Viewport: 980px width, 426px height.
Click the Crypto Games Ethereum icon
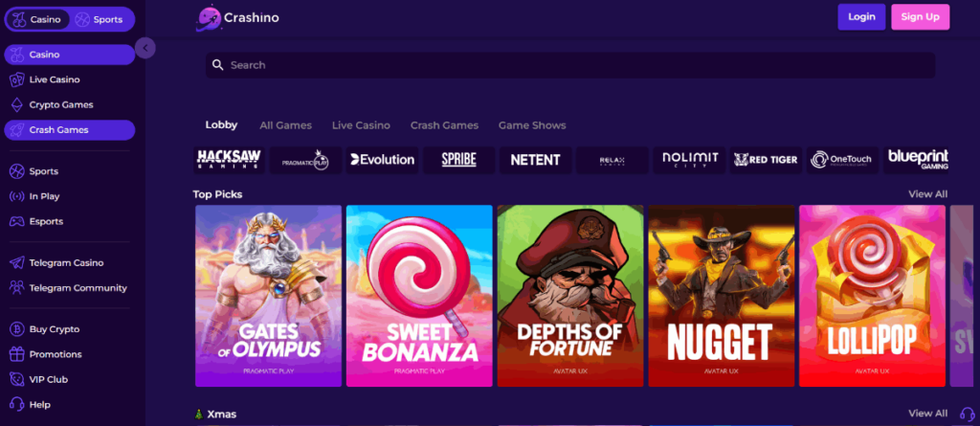[17, 104]
